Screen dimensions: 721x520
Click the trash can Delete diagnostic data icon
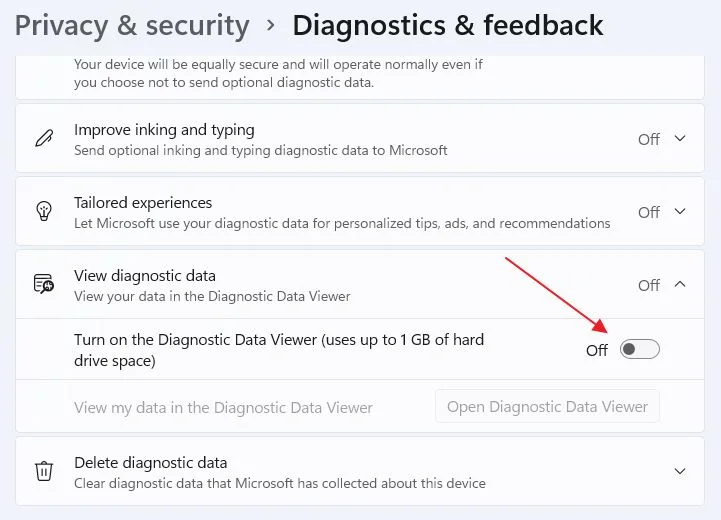click(x=44, y=471)
